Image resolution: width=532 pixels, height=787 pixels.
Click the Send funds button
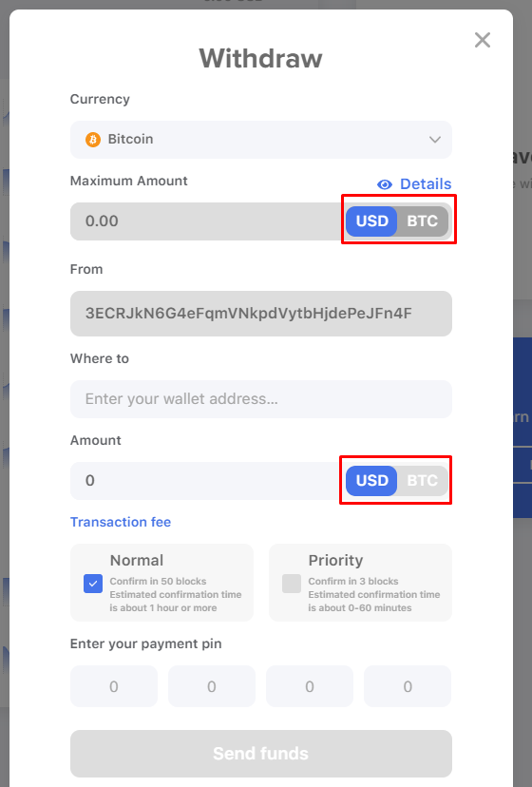click(261, 754)
